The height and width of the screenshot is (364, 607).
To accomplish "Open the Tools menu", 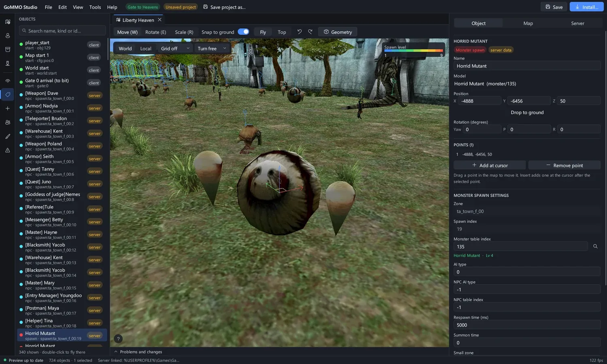I will 95,7.
